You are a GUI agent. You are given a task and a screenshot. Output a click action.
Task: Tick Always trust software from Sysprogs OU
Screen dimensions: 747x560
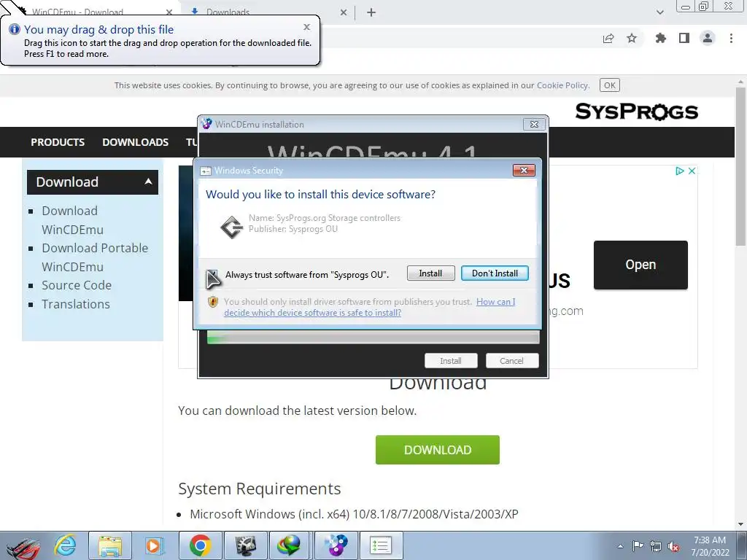[213, 274]
